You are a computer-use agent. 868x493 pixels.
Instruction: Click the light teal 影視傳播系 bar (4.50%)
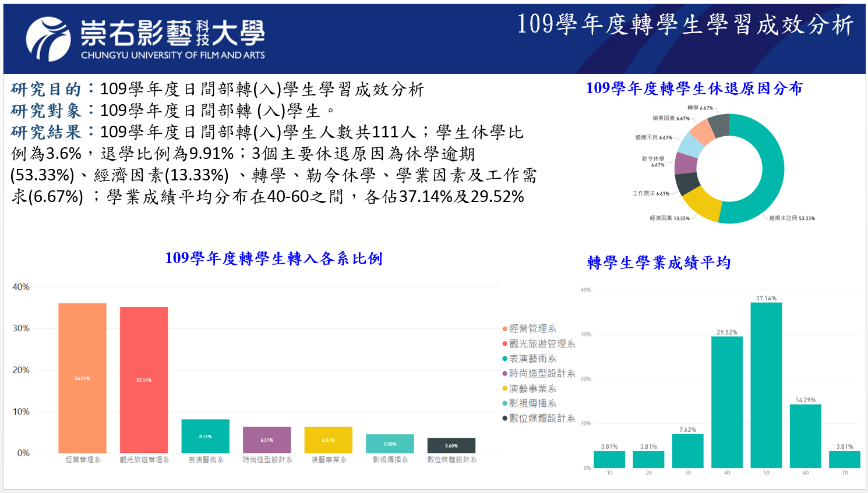[x=390, y=444]
